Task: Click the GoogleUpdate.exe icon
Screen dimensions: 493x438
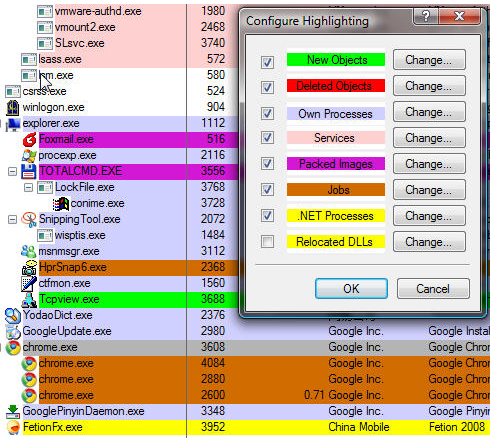Action: click(13, 332)
